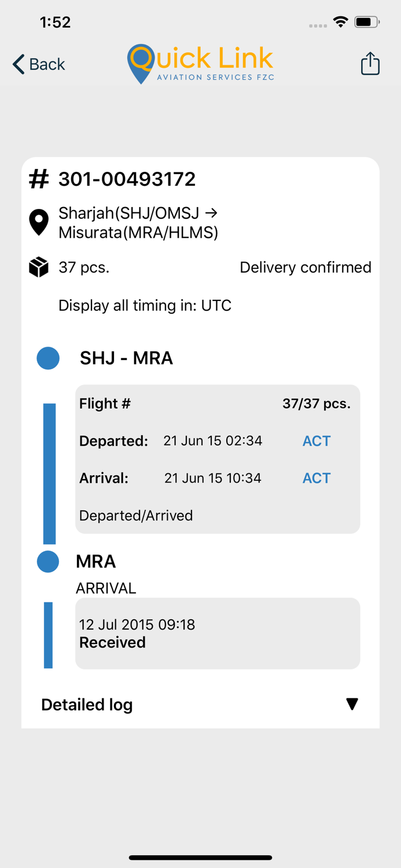Image resolution: width=401 pixels, height=868 pixels.
Task: Tap the package icon beside 37 pcs
Action: pos(38,267)
